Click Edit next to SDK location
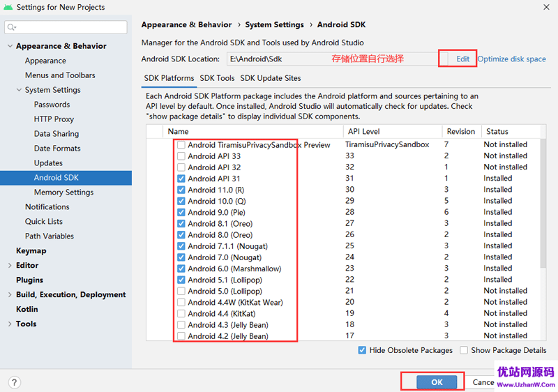 pyautogui.click(x=462, y=59)
